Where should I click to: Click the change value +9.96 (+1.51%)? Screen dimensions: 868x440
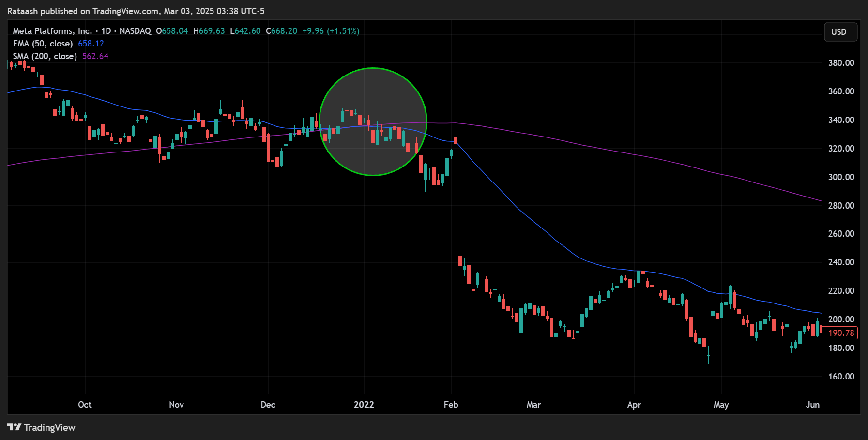click(331, 31)
